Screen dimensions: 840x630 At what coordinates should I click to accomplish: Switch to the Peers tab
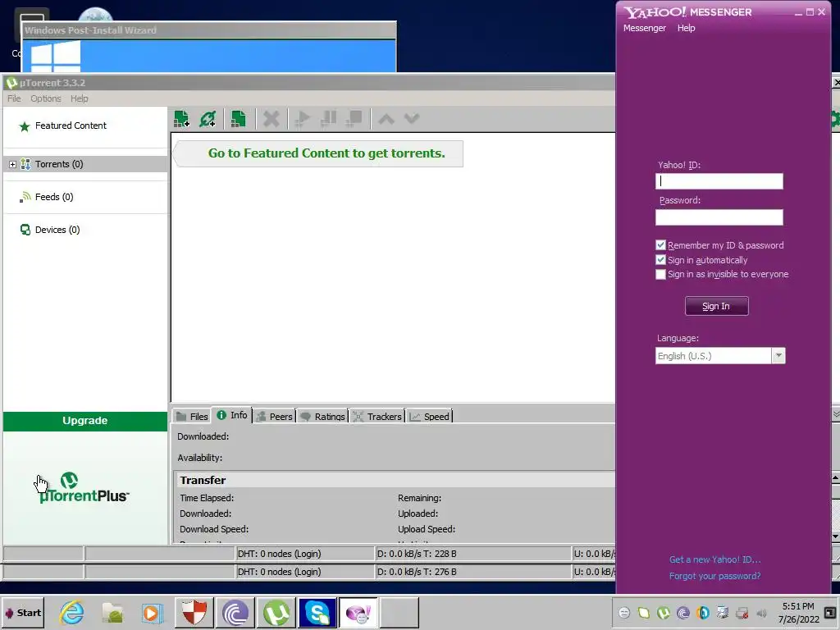click(x=274, y=416)
